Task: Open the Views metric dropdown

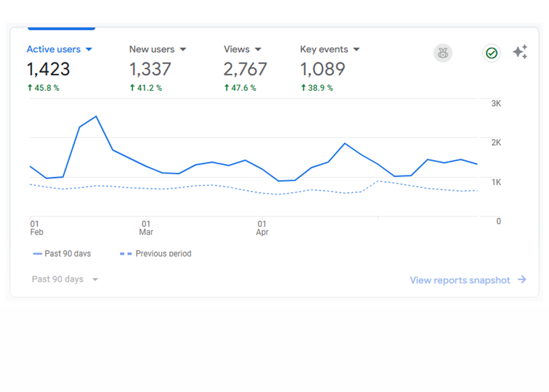Action: tap(258, 49)
